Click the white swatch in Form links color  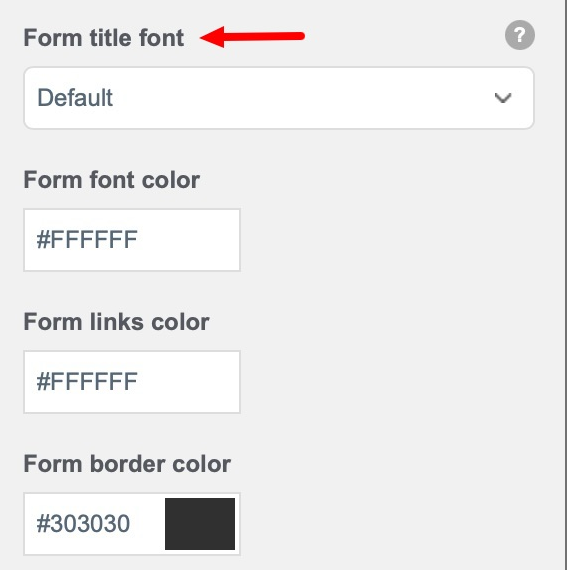coord(200,382)
